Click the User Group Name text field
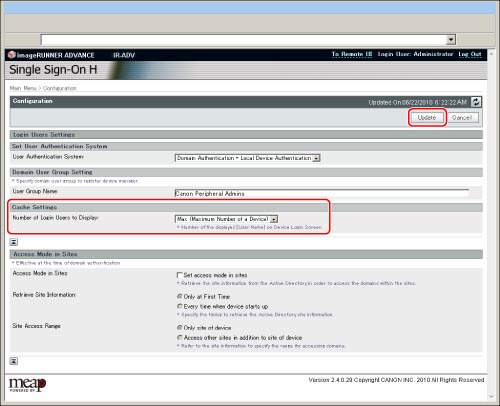 click(x=322, y=193)
